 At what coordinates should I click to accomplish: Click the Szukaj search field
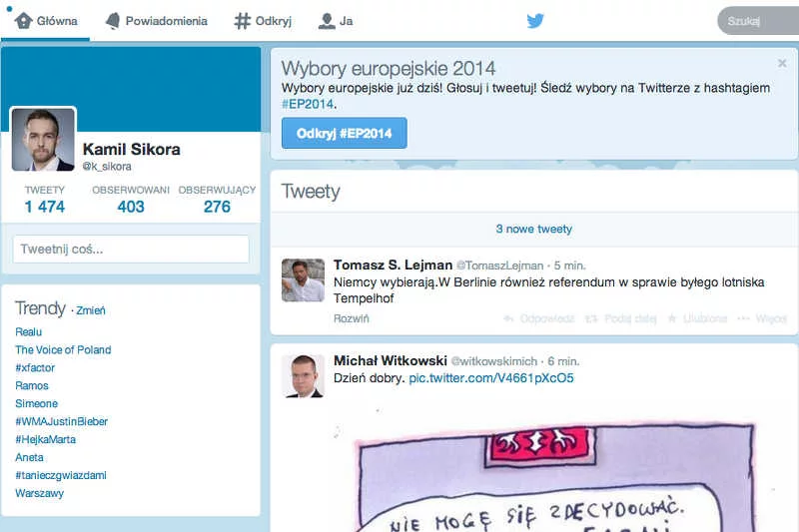tap(758, 21)
